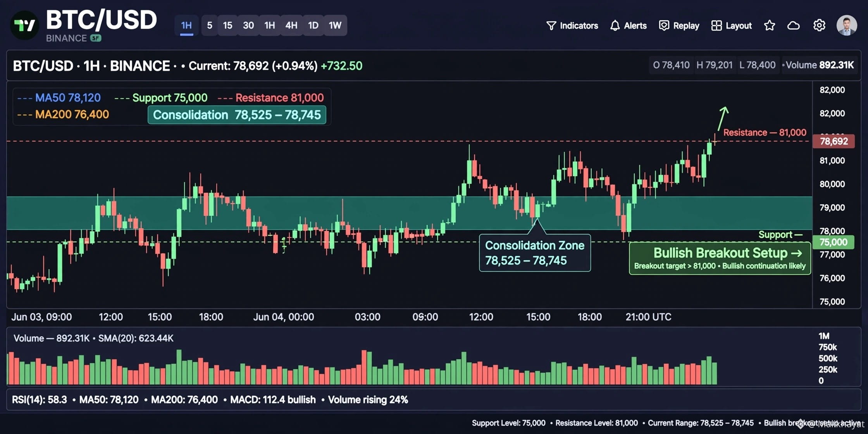This screenshot has height=434, width=868.
Task: Click the +732.50 change value
Action: [x=342, y=66]
